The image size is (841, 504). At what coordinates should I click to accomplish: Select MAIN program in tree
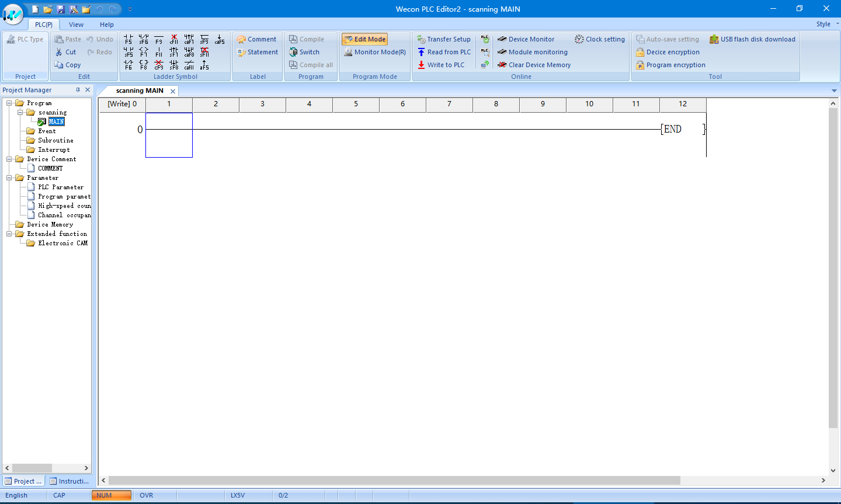[56, 121]
